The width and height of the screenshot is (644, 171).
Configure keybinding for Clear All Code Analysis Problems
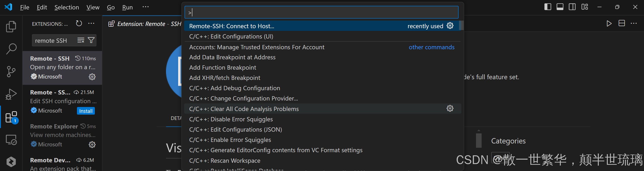tap(450, 109)
